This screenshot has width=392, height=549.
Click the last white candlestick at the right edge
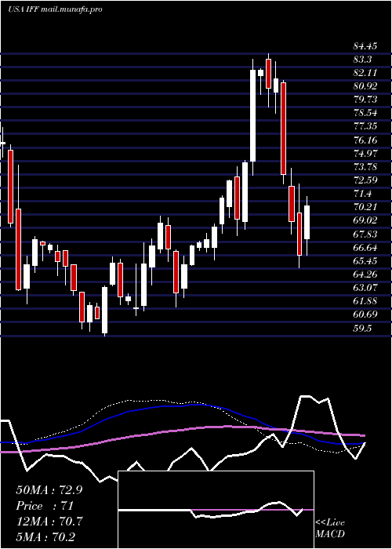click(x=307, y=222)
